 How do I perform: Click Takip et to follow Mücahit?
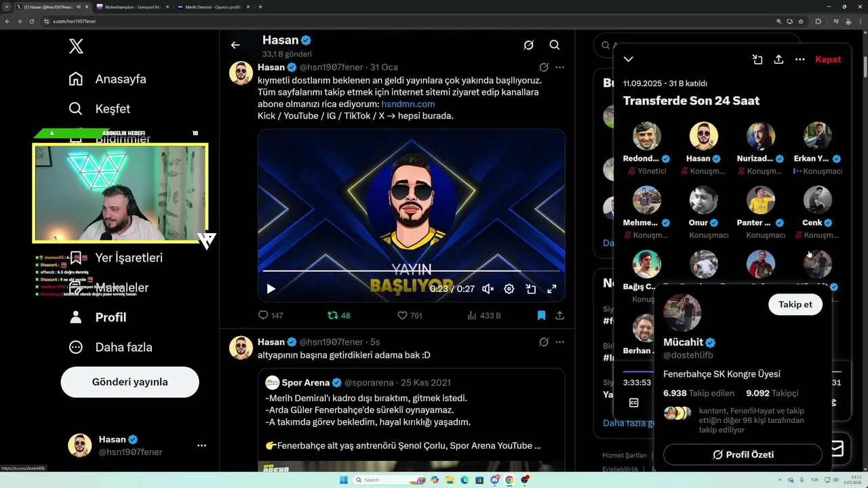coord(795,304)
